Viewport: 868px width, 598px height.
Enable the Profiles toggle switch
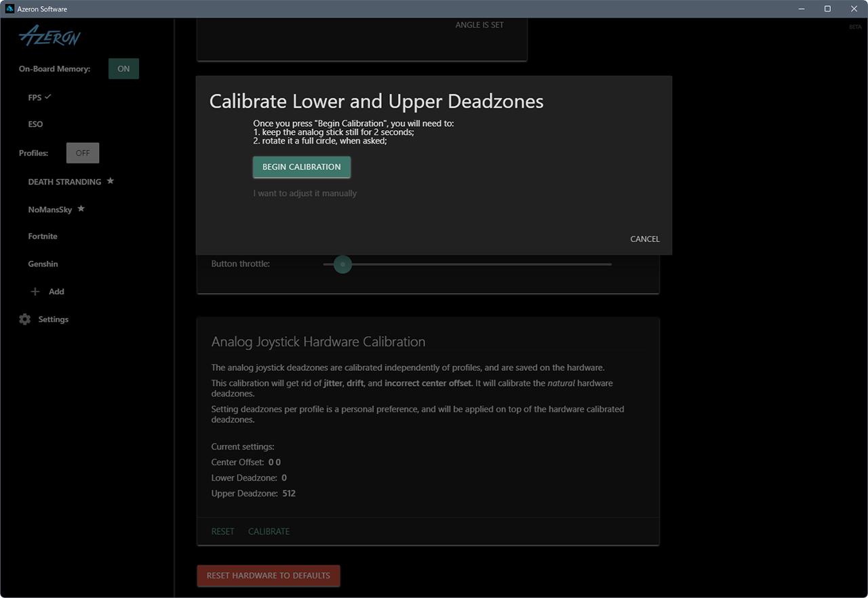[83, 153]
